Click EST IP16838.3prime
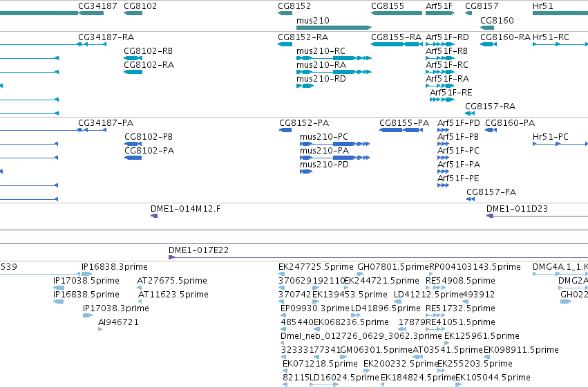Viewport: 588px width, 388px height. [115, 267]
